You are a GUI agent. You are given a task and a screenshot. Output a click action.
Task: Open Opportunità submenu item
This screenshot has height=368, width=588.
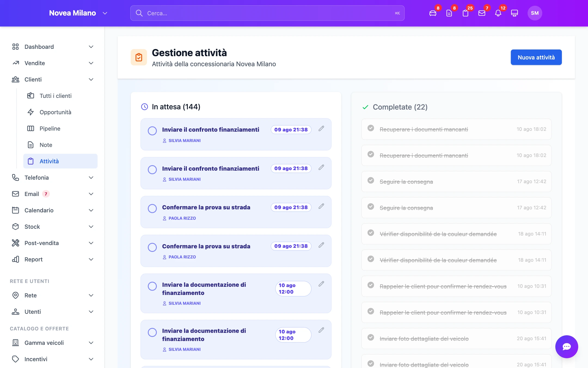(x=60, y=112)
